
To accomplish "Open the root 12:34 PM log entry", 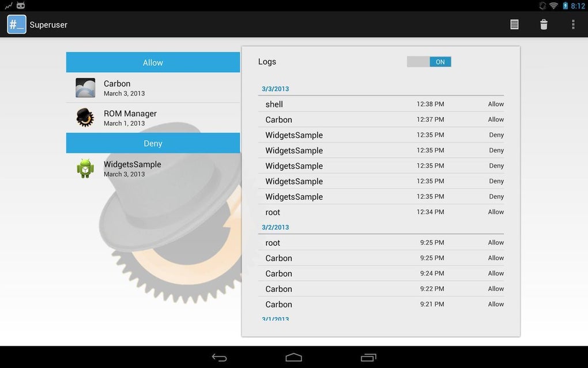I will tap(381, 212).
